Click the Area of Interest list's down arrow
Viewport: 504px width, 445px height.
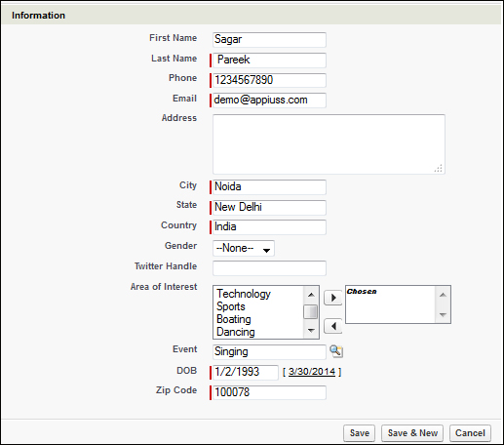pyautogui.click(x=311, y=331)
